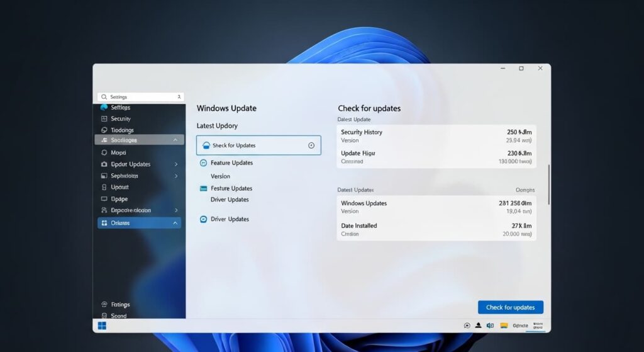Open the Festure Updates item
This screenshot has height=352, width=644.
231,188
